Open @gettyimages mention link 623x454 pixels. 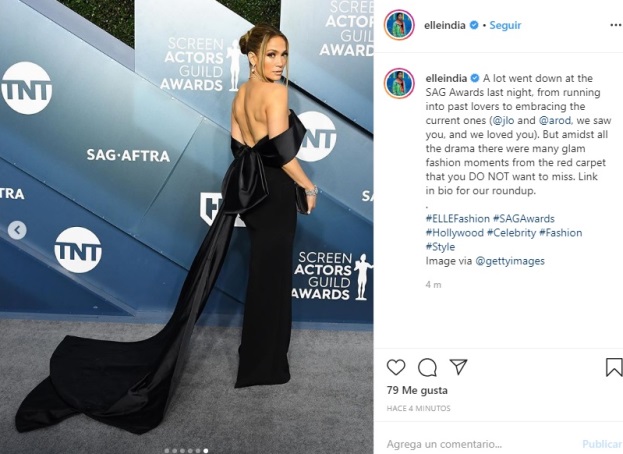pos(510,261)
